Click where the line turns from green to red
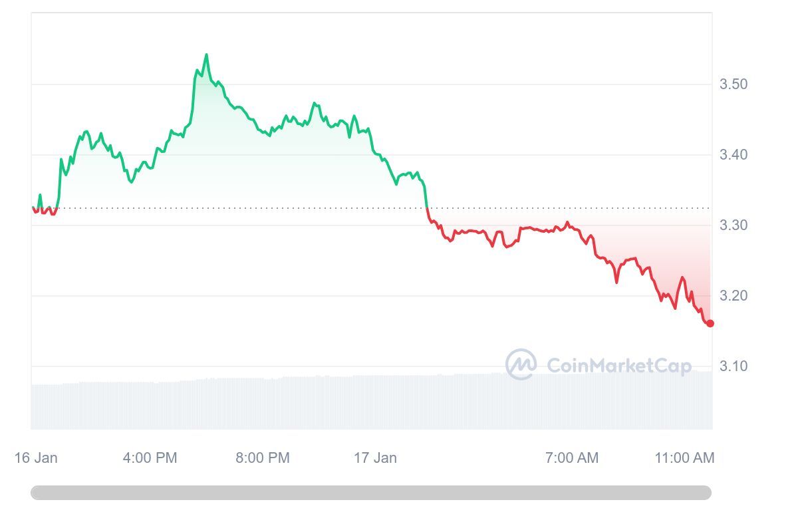Screen dimensions: 798x532 pyautogui.click(x=426, y=208)
